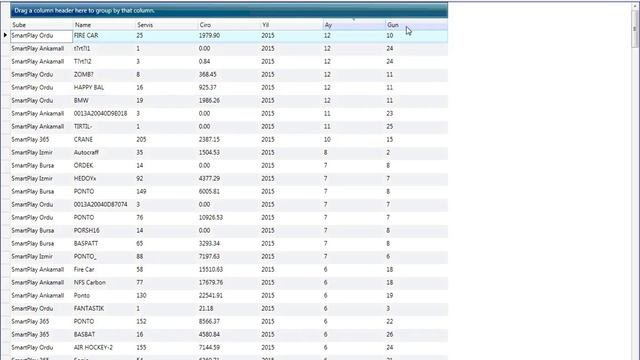Select the HAPPY BAL name cell

point(104,88)
